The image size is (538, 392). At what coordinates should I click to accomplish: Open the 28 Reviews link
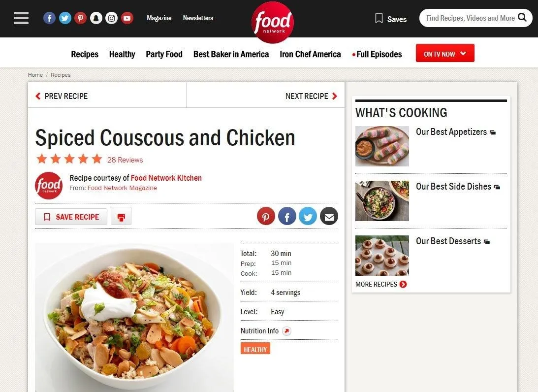(125, 160)
